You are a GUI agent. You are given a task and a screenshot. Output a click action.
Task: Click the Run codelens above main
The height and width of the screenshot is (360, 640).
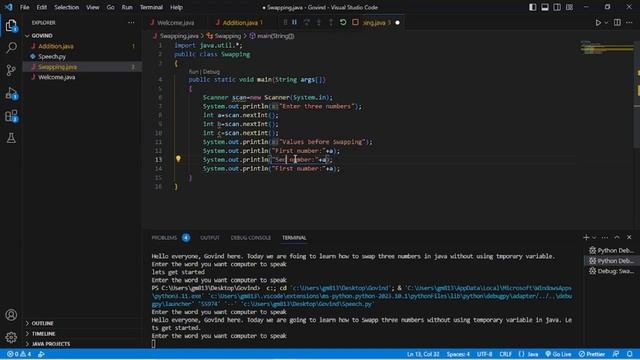pos(193,72)
